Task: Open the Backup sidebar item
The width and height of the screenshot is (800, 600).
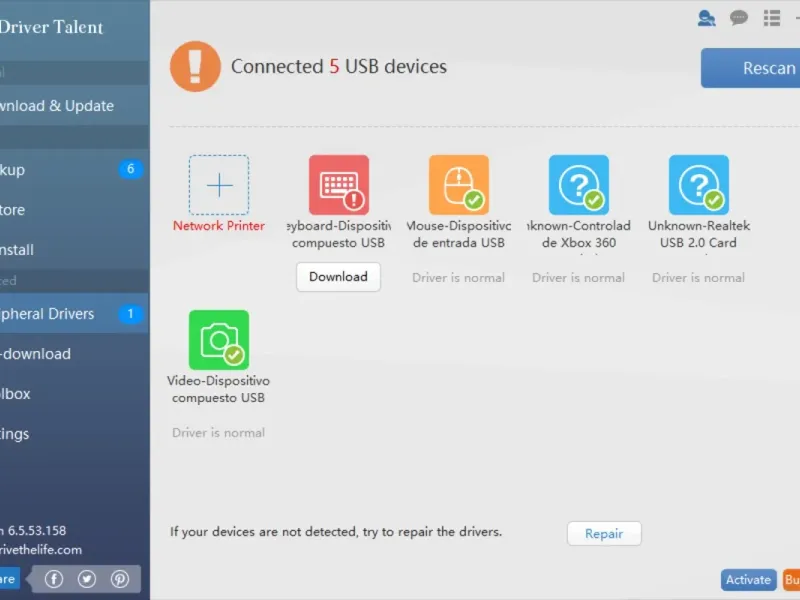Action: pos(74,169)
